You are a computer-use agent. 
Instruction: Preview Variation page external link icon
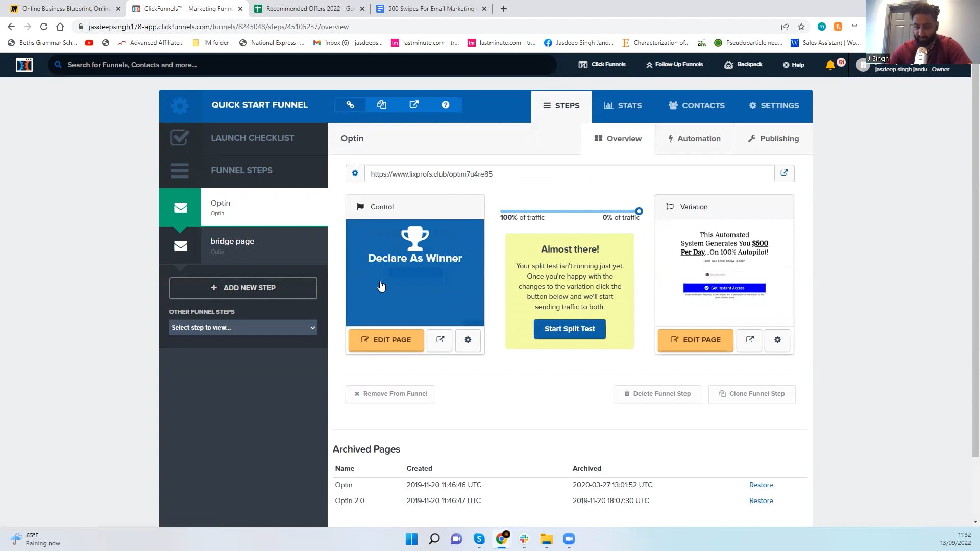point(750,340)
